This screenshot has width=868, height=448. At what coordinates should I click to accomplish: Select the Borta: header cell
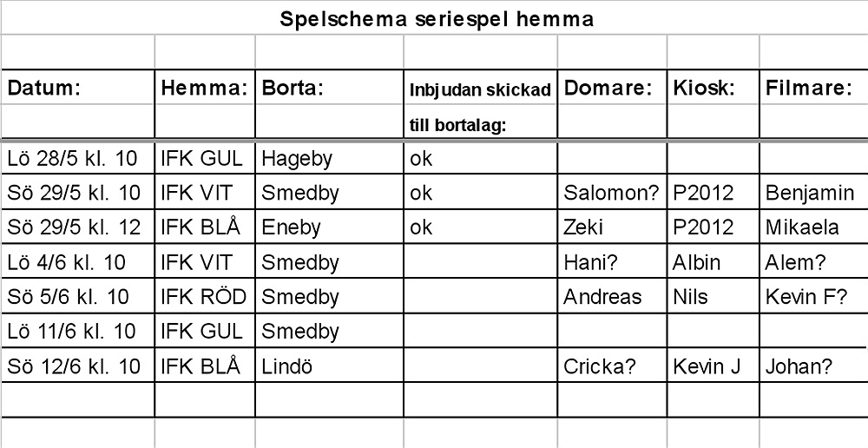(329, 88)
